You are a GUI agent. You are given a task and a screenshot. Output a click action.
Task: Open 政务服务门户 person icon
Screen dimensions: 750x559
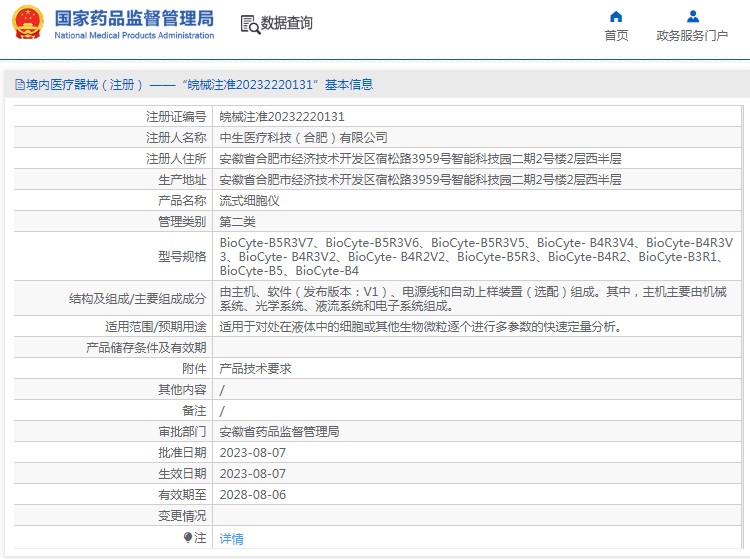click(x=693, y=17)
